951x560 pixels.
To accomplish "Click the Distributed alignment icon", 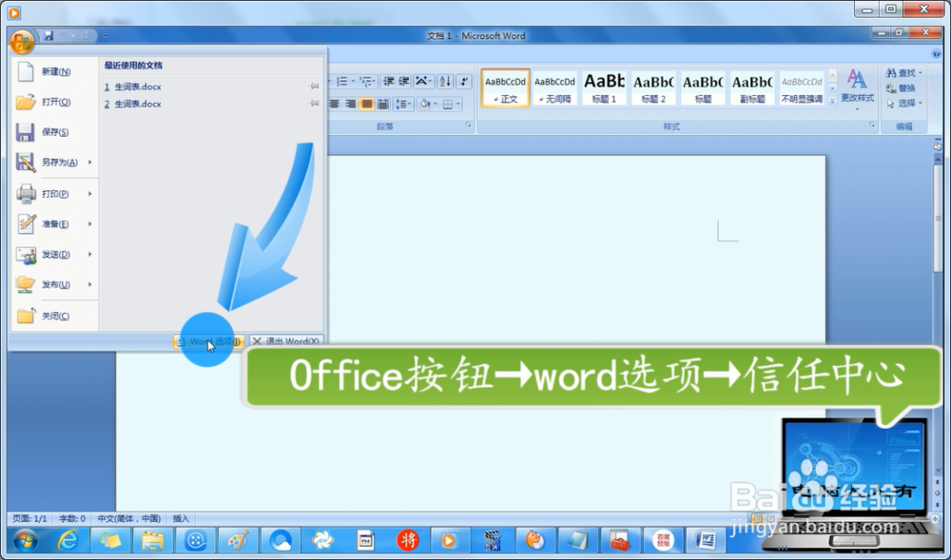I will click(382, 105).
